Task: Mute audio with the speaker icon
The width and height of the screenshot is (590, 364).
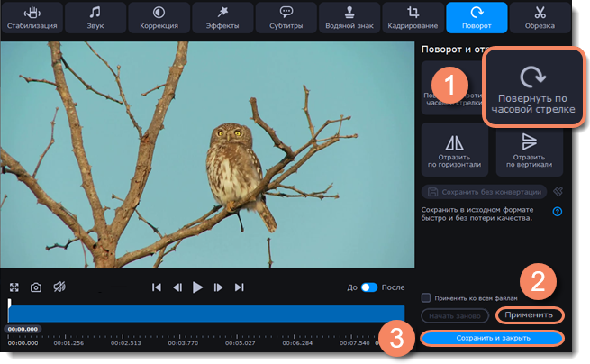Action: pos(59,287)
